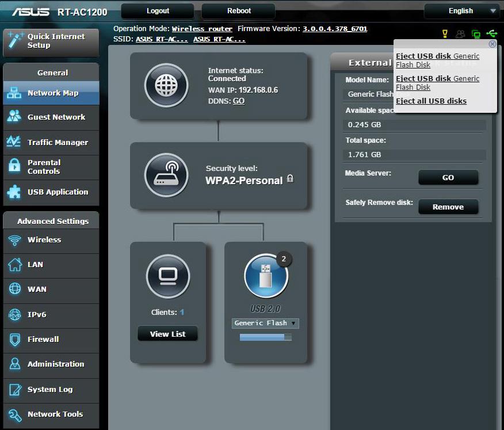Click the 0.245 GB available space value
Screen dimensions: 504x430
coord(364,125)
